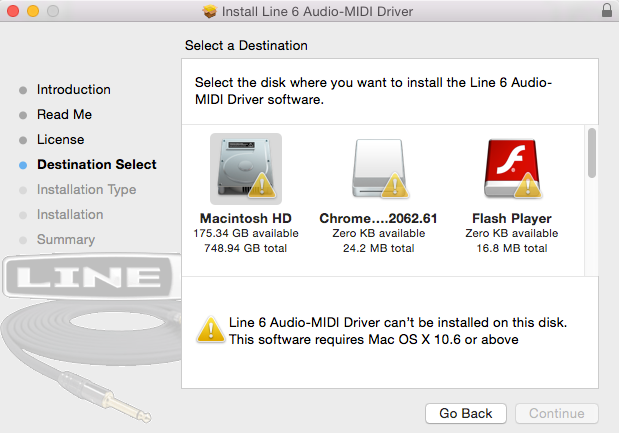Click the blue bullet beside Destination Select
This screenshot has width=619, height=433.
pos(23,165)
